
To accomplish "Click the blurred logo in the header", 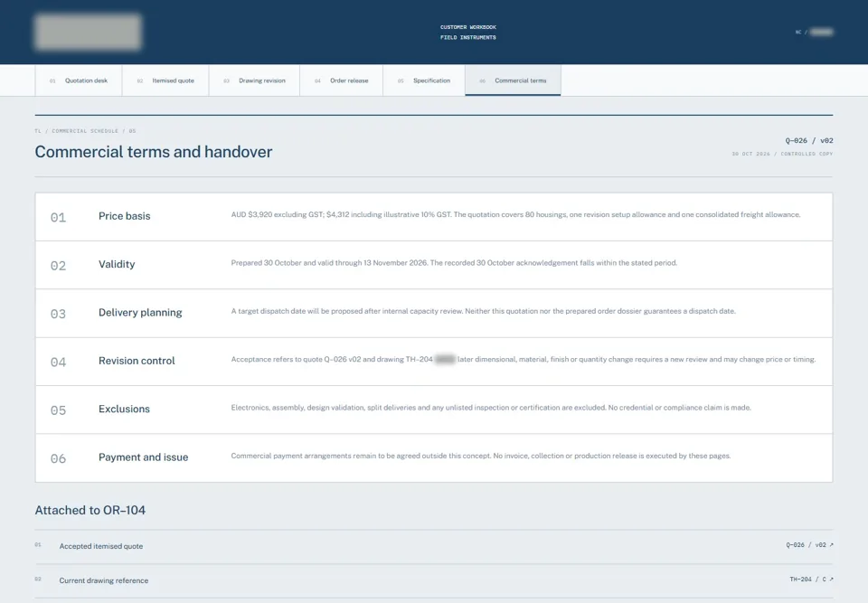I will coord(88,33).
